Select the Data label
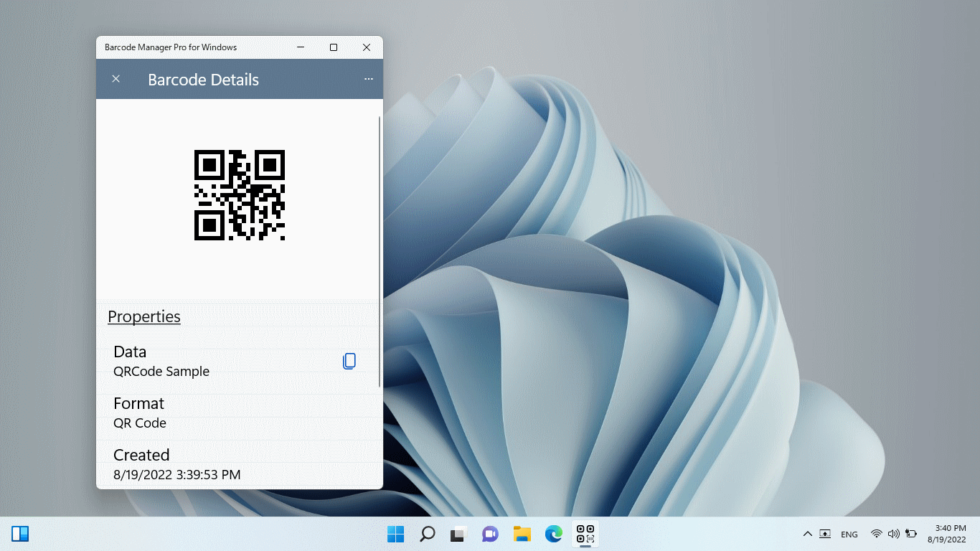Image resolution: width=980 pixels, height=551 pixels. pyautogui.click(x=130, y=352)
